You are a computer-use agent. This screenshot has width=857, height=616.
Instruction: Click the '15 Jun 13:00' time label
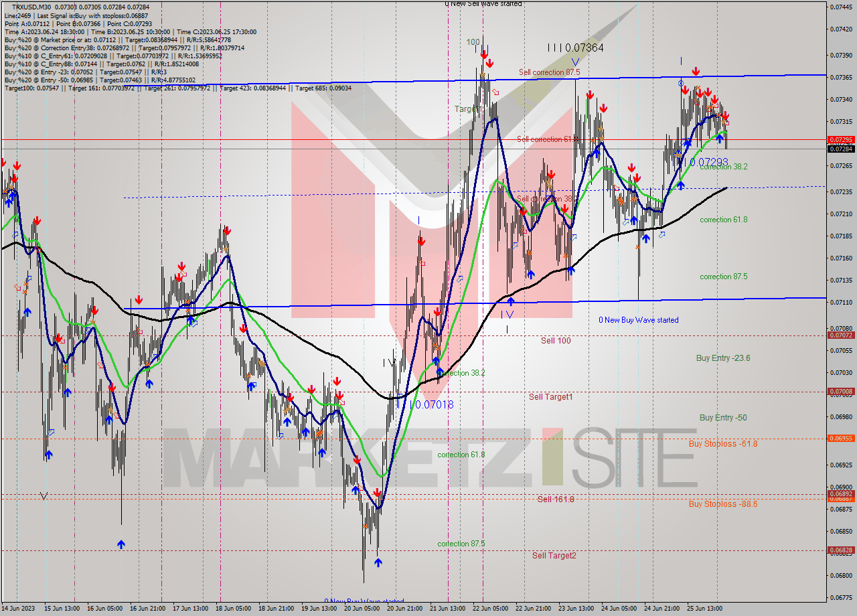(62, 609)
